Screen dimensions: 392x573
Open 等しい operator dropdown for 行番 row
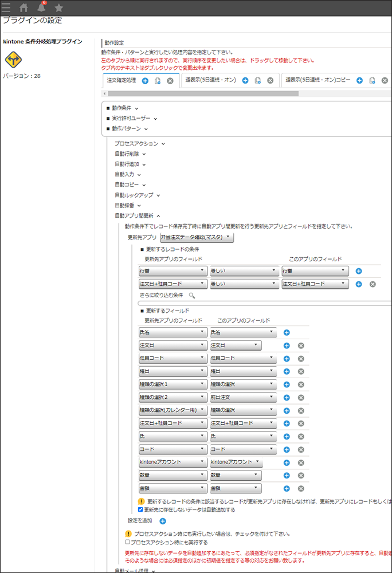pos(244,271)
